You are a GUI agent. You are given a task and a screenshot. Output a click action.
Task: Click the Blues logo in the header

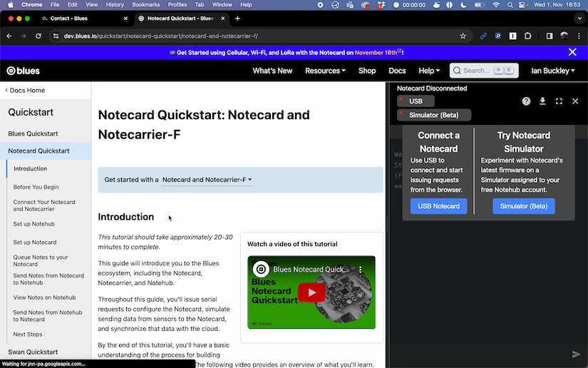[x=24, y=71]
